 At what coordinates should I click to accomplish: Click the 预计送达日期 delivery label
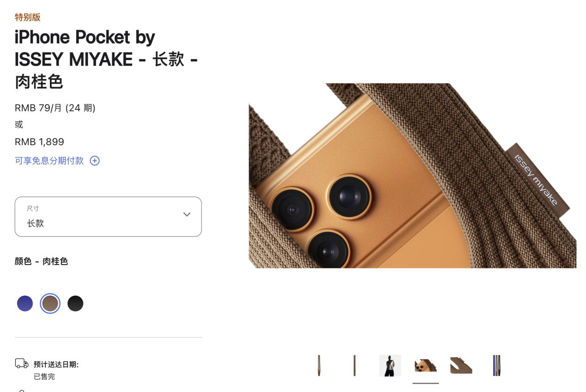tap(56, 365)
